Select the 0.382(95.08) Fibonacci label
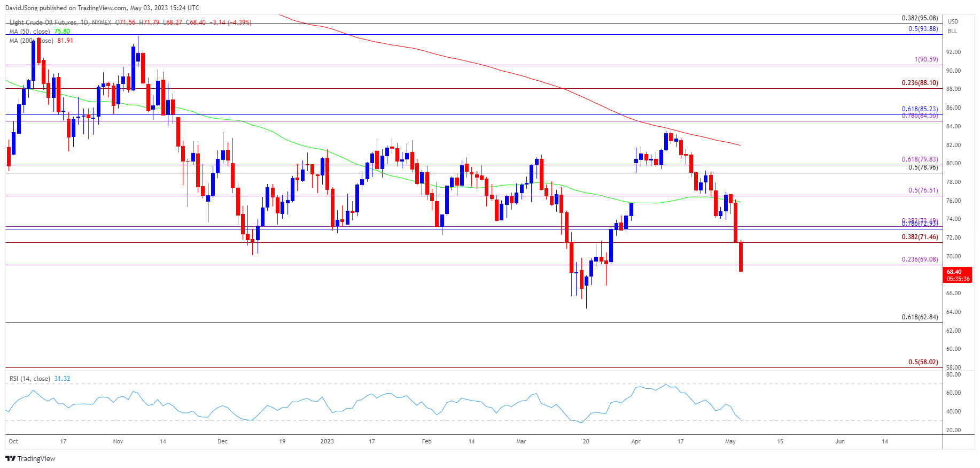980x468 pixels. coord(920,18)
